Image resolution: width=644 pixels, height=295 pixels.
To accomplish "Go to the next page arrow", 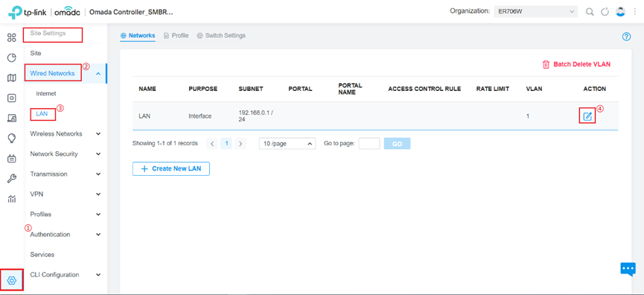I will (x=240, y=144).
